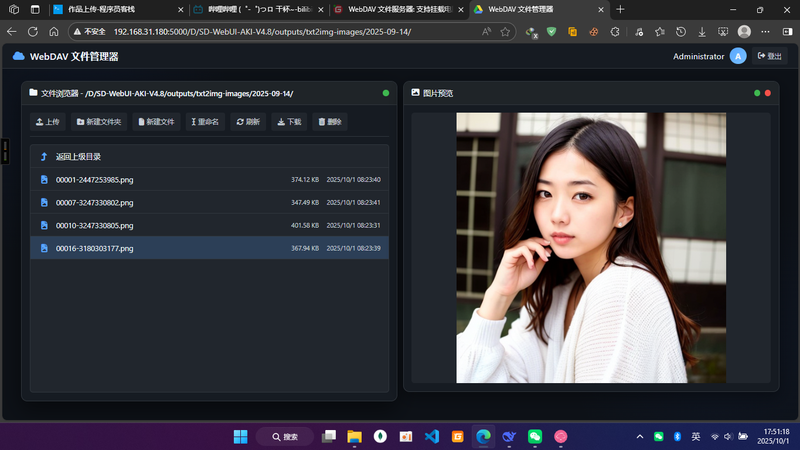The width and height of the screenshot is (800, 450).
Task: Go up via 返回上级目录
Action: 209,157
